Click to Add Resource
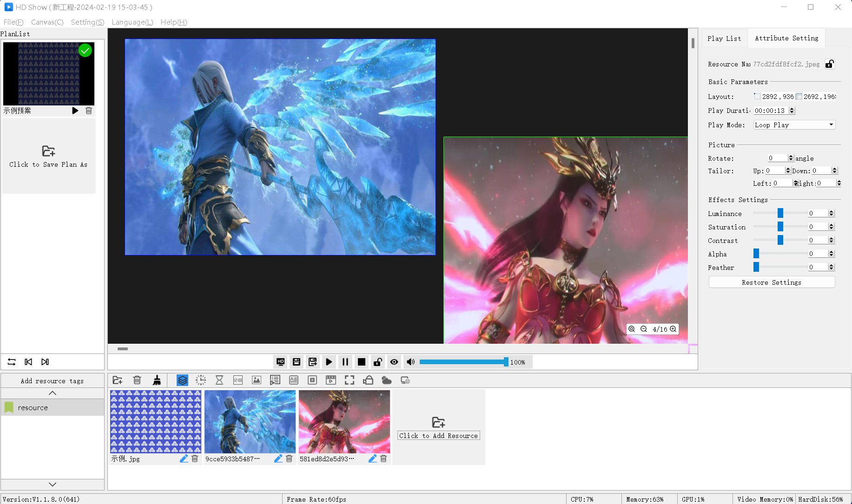852x504 pixels. [438, 427]
